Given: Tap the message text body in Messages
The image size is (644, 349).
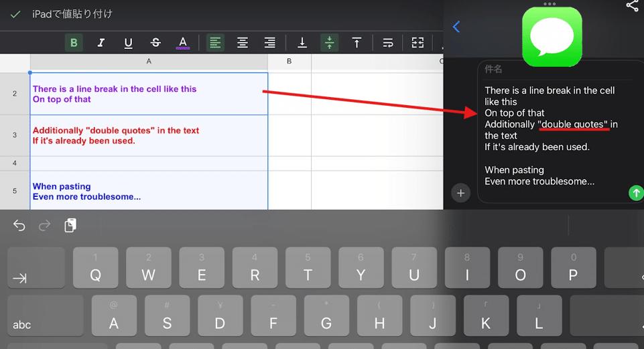Looking at the screenshot, I should (x=550, y=135).
